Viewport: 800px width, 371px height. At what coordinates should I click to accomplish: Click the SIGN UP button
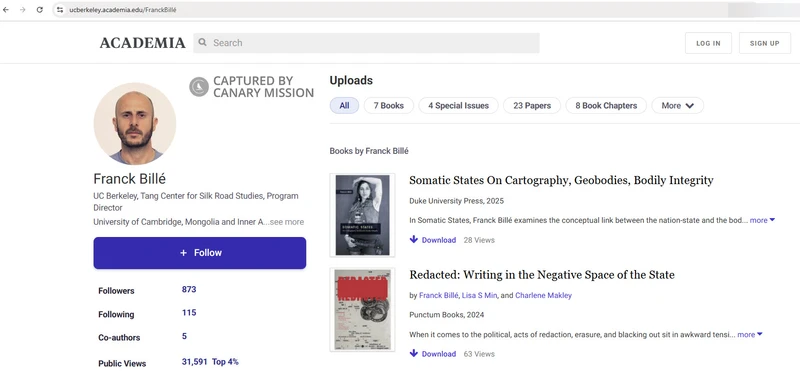764,43
